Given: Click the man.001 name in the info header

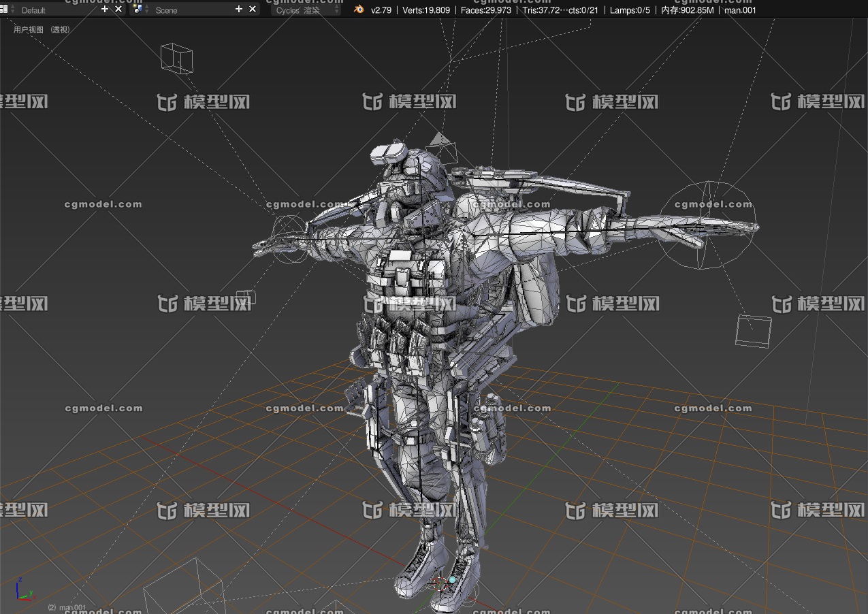Looking at the screenshot, I should tap(740, 10).
